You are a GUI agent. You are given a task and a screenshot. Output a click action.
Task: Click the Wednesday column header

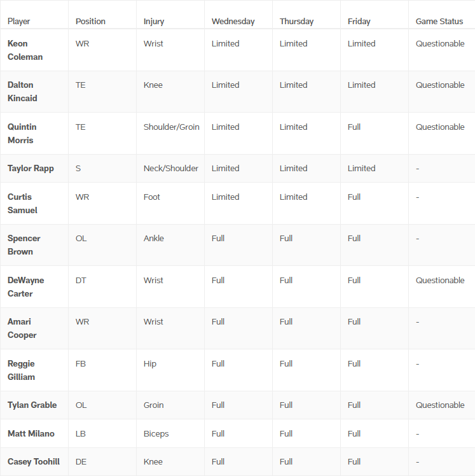pyautogui.click(x=233, y=22)
